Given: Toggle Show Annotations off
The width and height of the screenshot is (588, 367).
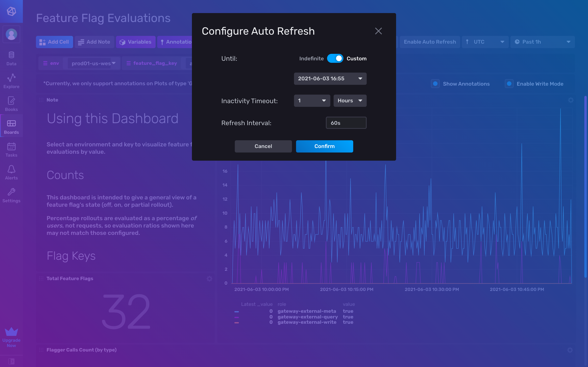Looking at the screenshot, I should [x=435, y=84].
